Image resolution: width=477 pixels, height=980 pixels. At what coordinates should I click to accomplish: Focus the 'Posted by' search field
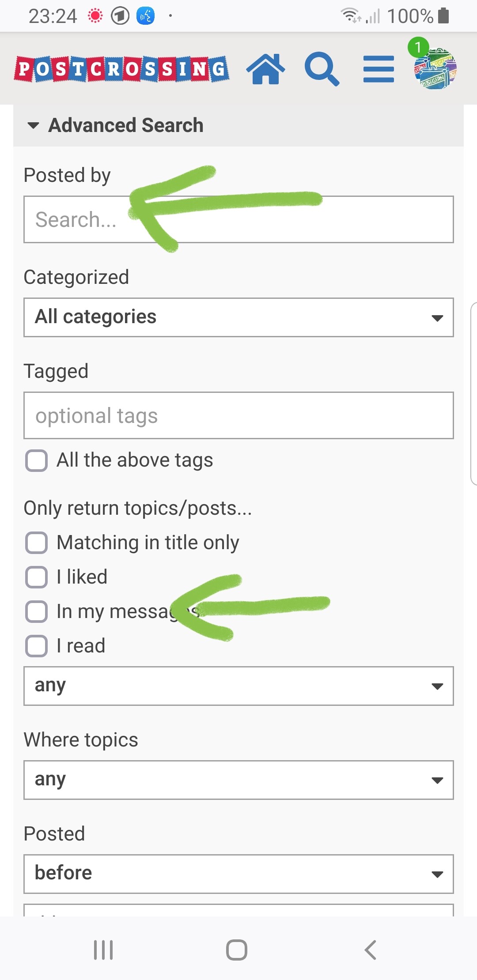(238, 219)
